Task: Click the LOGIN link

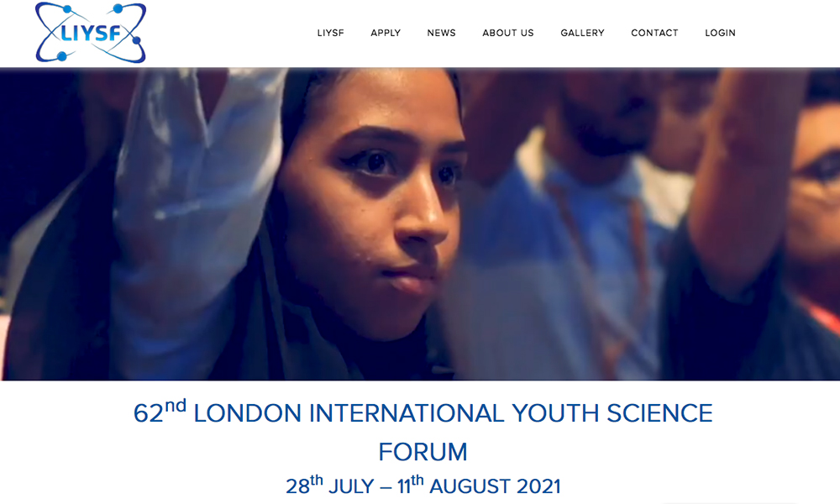Action: (x=720, y=33)
